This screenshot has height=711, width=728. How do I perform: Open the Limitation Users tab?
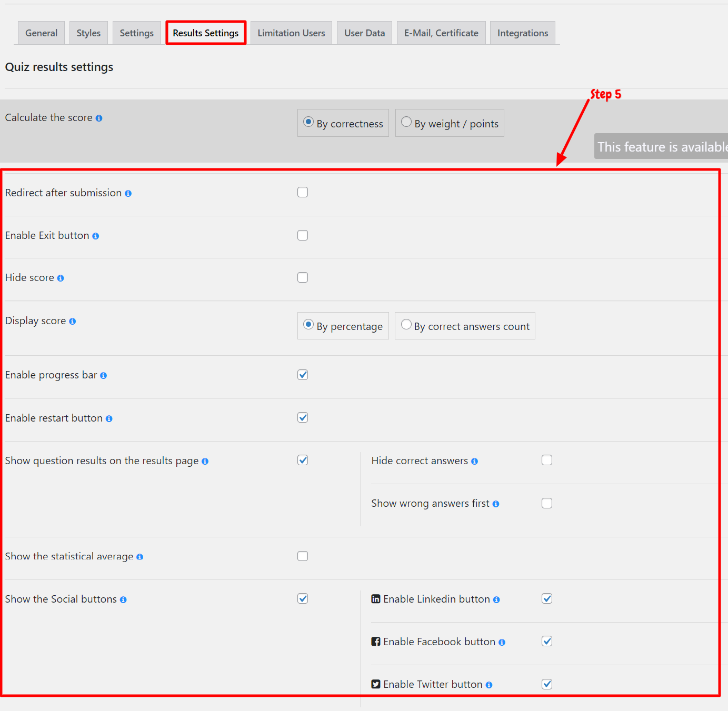pos(291,33)
